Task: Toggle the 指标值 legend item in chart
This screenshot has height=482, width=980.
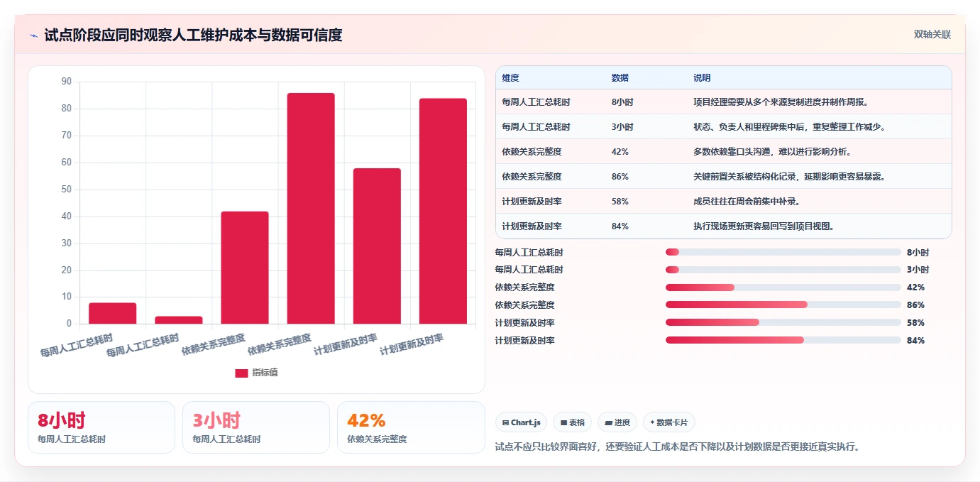Action: (256, 373)
